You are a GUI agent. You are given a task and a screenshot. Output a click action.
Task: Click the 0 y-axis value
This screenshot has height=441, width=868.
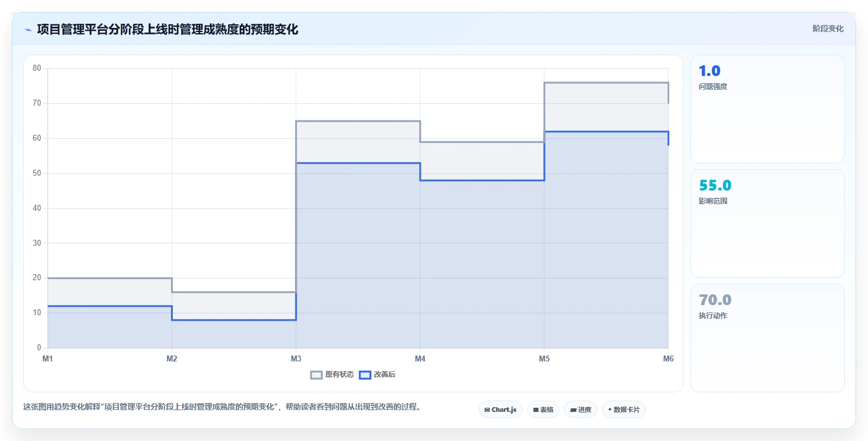39,348
